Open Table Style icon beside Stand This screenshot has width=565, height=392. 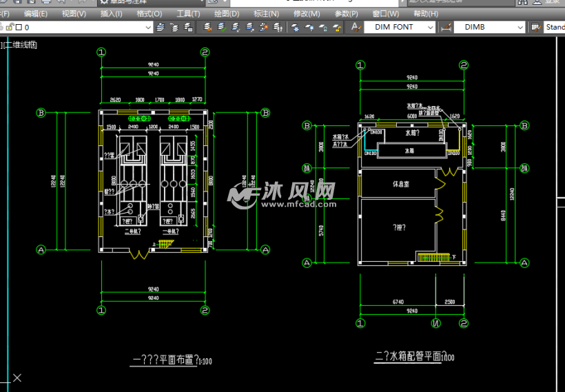(x=535, y=28)
